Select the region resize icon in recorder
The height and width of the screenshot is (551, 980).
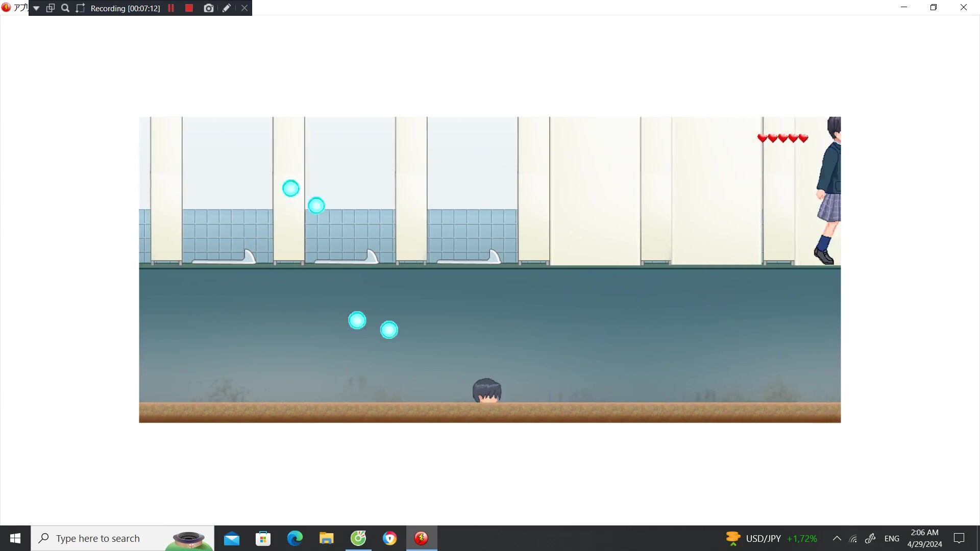coord(80,8)
